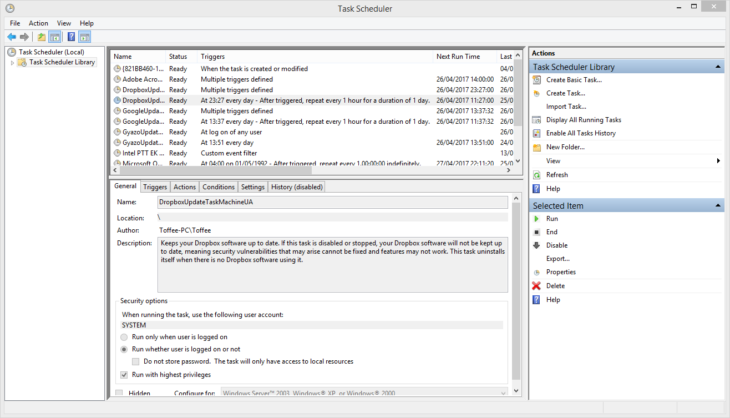Click the Adobe Acro task clock icon
730x418 pixels.
[117, 79]
